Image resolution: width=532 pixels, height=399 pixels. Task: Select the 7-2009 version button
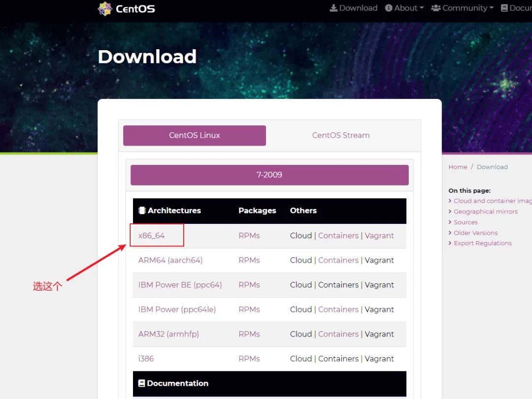(x=269, y=175)
